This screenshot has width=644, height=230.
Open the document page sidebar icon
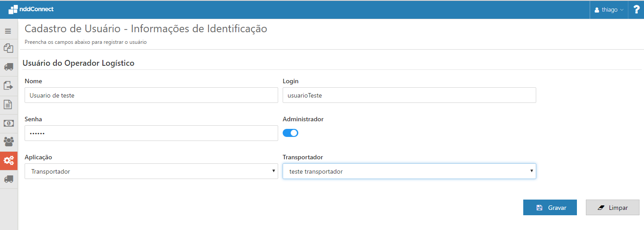tap(8, 105)
